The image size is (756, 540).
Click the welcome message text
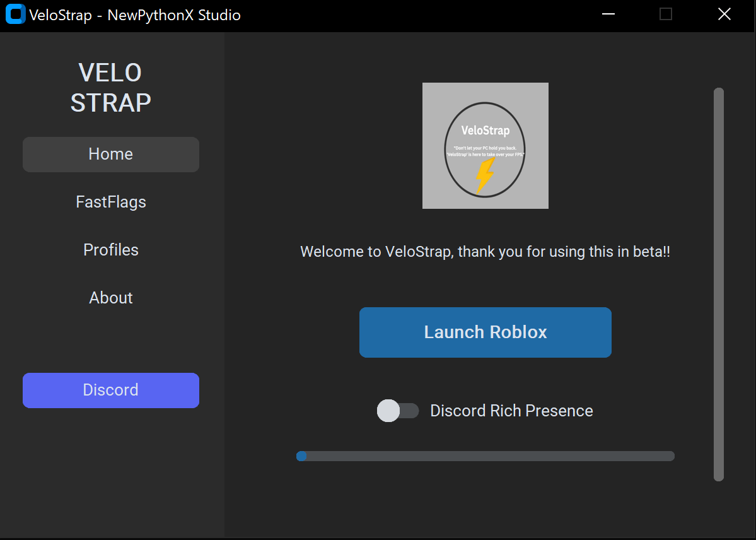tap(485, 252)
